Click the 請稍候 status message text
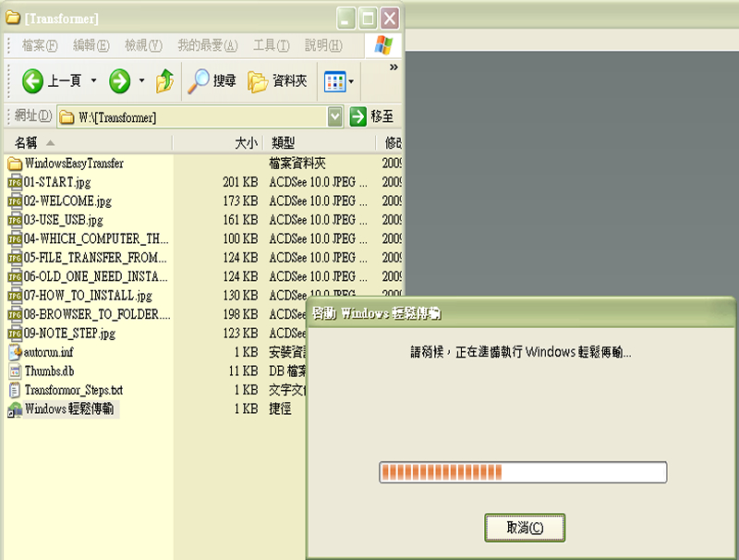The image size is (739, 560). 521,352
